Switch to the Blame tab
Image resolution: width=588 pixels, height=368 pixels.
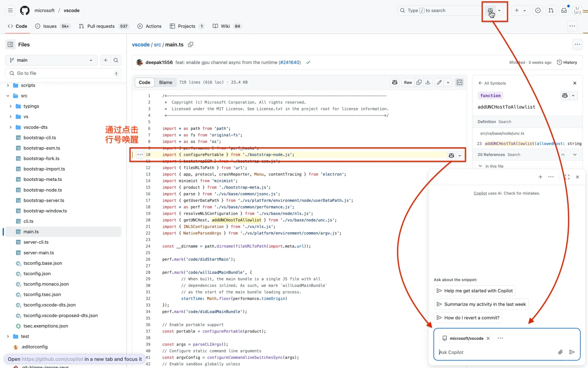point(165,82)
